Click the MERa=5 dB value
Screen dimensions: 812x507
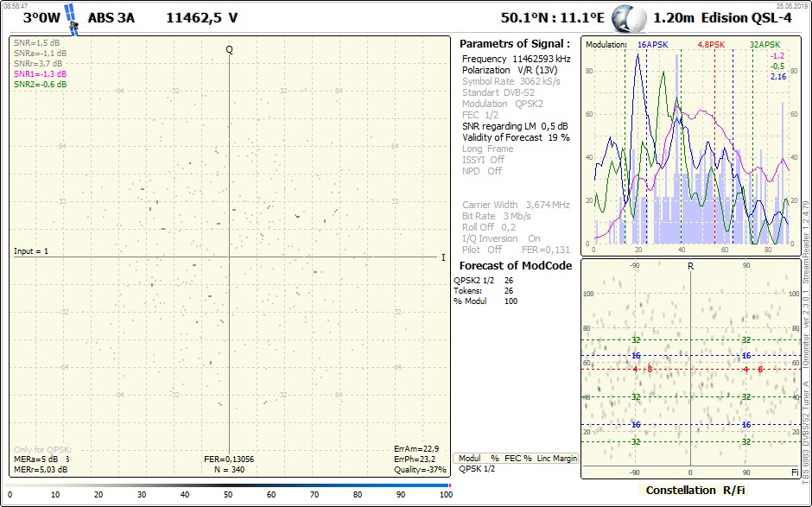(x=36, y=459)
